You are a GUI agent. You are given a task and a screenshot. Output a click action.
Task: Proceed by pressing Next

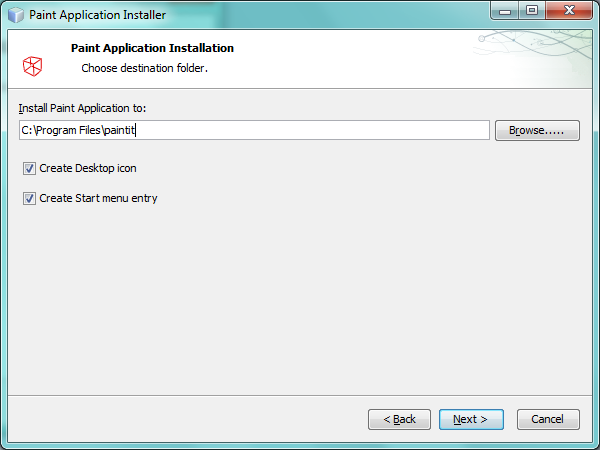point(470,419)
